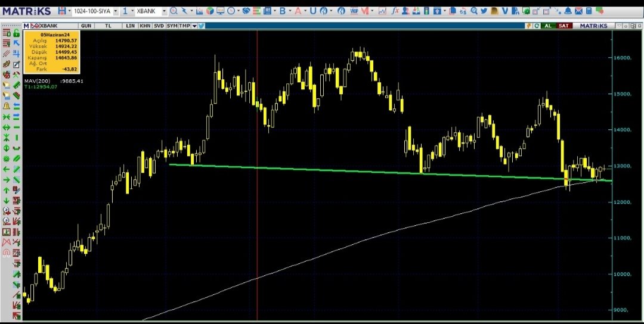
Task: Toggle the TMP chart option
Action: pyautogui.click(x=185, y=26)
